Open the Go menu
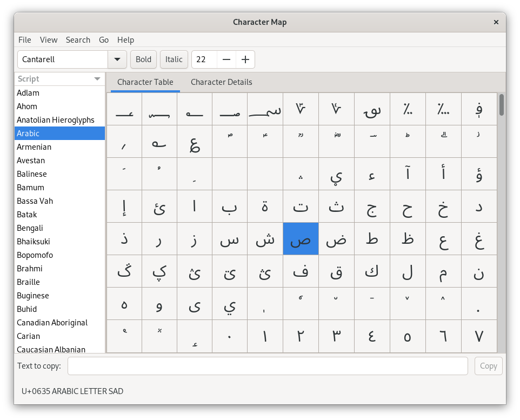Screen dimensions: 520x420 (104, 40)
